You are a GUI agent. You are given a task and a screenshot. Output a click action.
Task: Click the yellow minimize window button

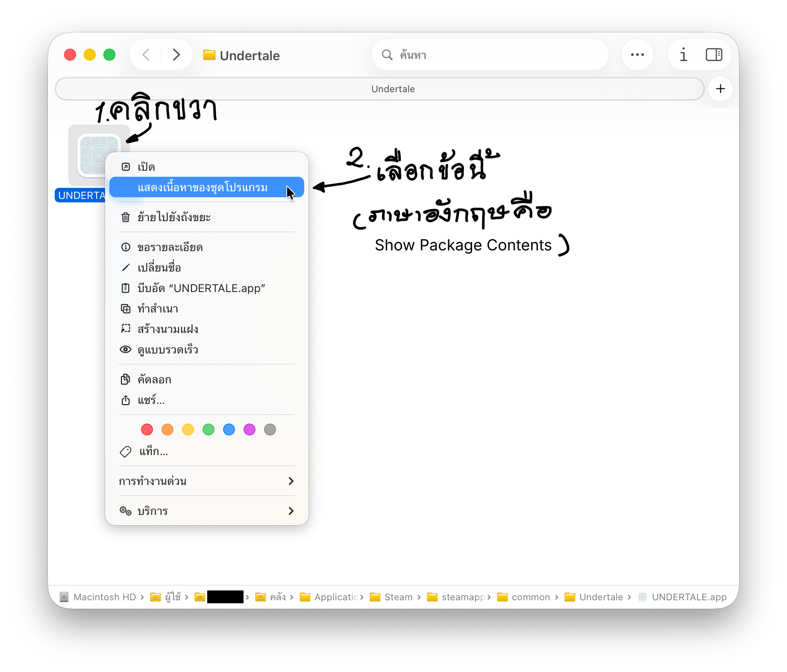90,55
